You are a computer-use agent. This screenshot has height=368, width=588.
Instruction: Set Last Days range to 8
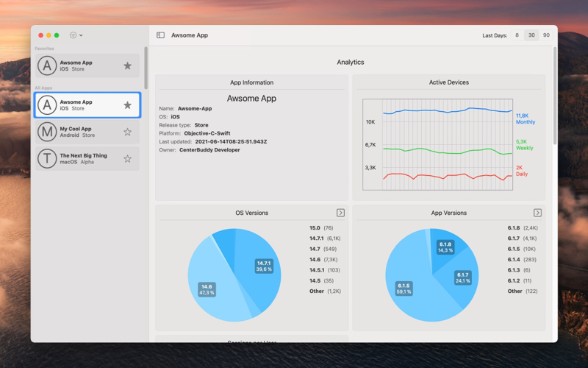(517, 35)
